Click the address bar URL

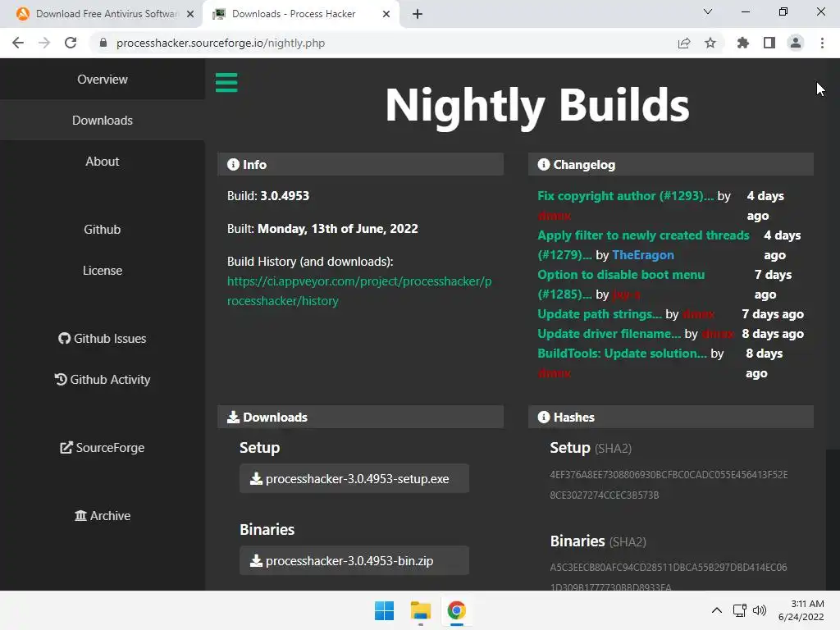(221, 43)
